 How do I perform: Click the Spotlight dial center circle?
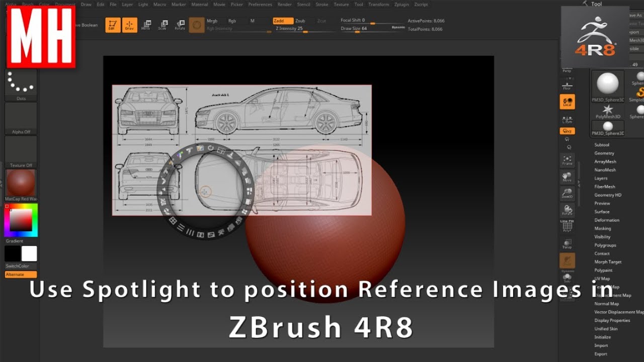click(205, 192)
